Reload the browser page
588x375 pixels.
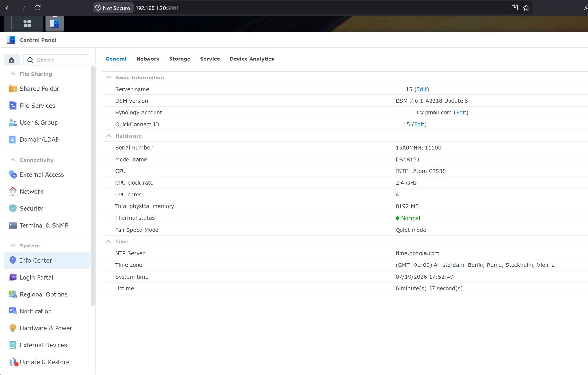38,8
